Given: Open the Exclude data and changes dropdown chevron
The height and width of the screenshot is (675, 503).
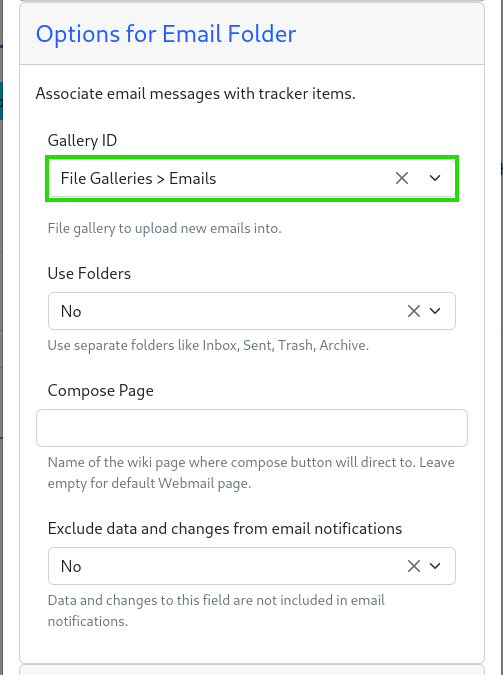Looking at the screenshot, I should 435,566.
